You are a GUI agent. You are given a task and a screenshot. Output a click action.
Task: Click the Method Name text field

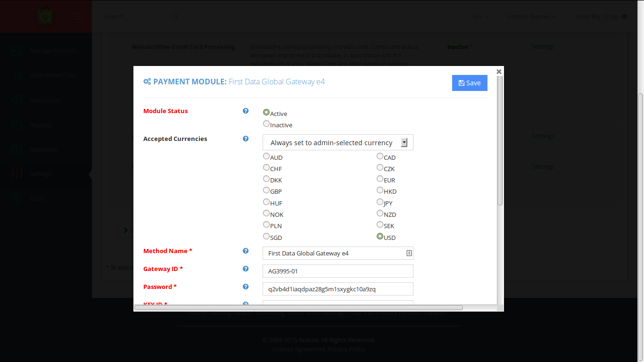click(338, 253)
